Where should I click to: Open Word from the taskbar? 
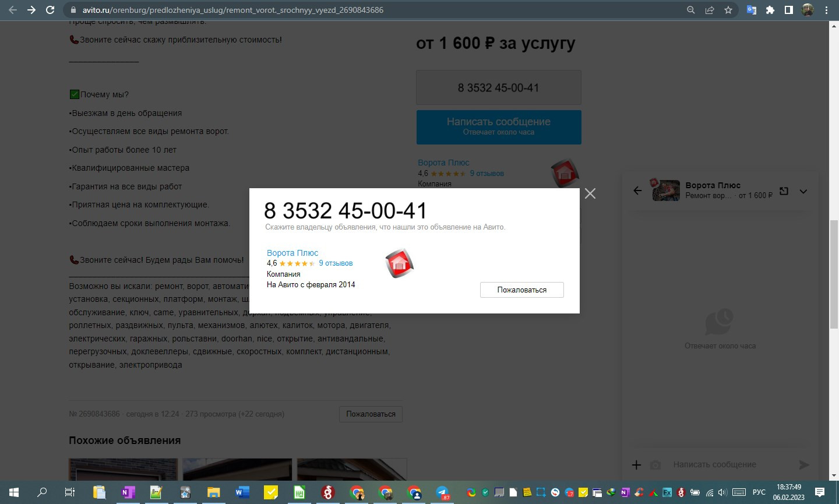(x=242, y=492)
